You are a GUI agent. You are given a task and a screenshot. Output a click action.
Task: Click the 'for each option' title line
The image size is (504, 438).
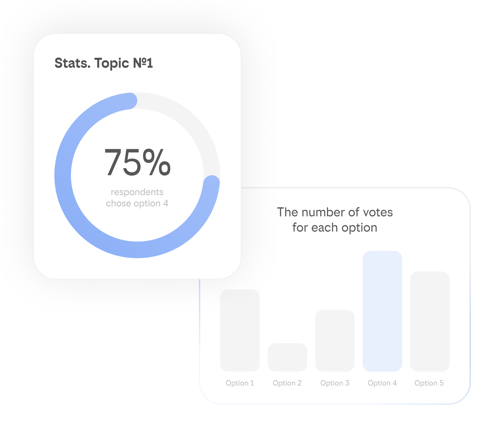335,228
